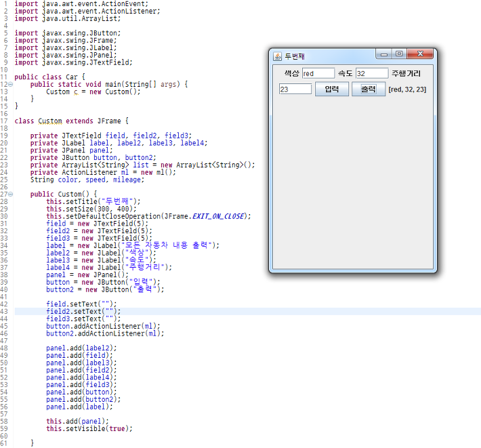Click the code 'import java.util.ArrayList;'
The image size is (481, 448).
coord(68,18)
